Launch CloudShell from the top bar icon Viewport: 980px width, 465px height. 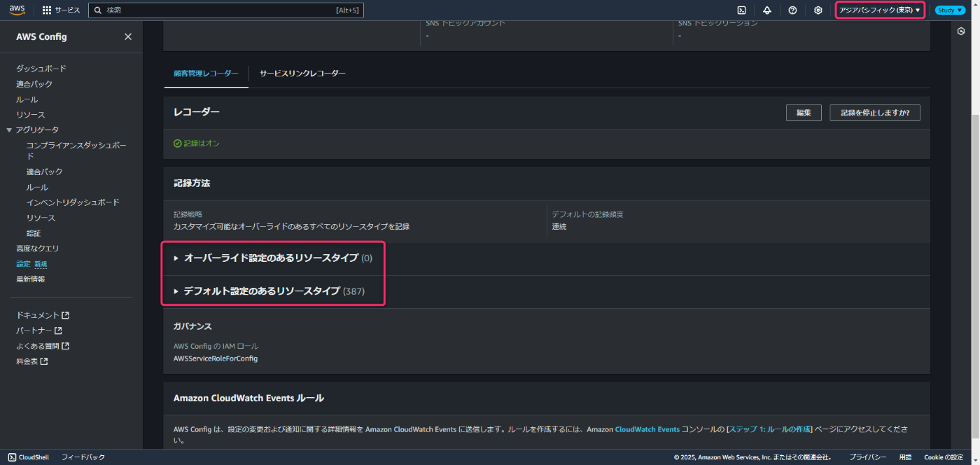pyautogui.click(x=741, y=11)
